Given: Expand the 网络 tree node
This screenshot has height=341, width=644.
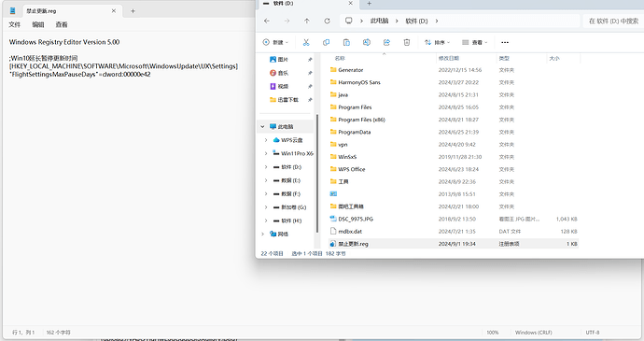Looking at the screenshot, I should coord(262,234).
